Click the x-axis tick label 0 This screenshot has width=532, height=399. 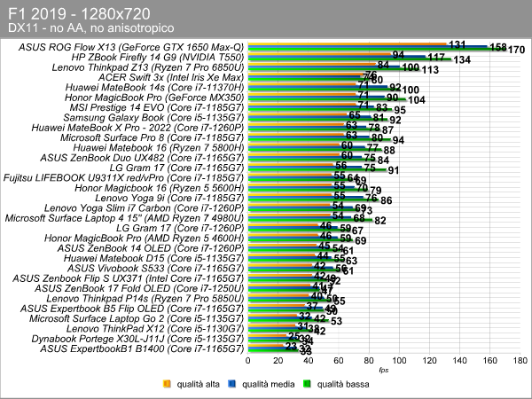pos(248,360)
